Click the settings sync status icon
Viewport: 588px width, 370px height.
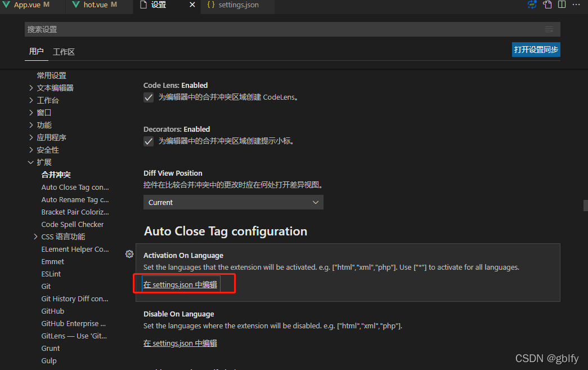click(x=532, y=5)
